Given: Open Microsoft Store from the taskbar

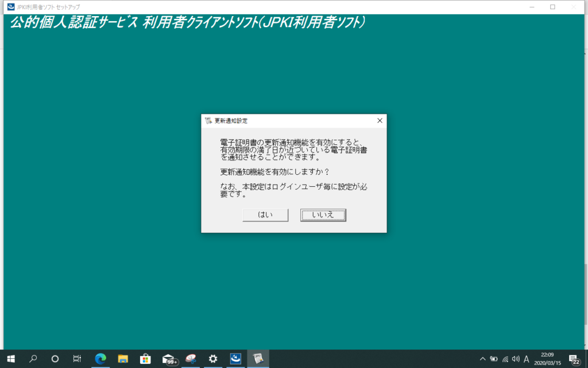Looking at the screenshot, I should coord(145,359).
